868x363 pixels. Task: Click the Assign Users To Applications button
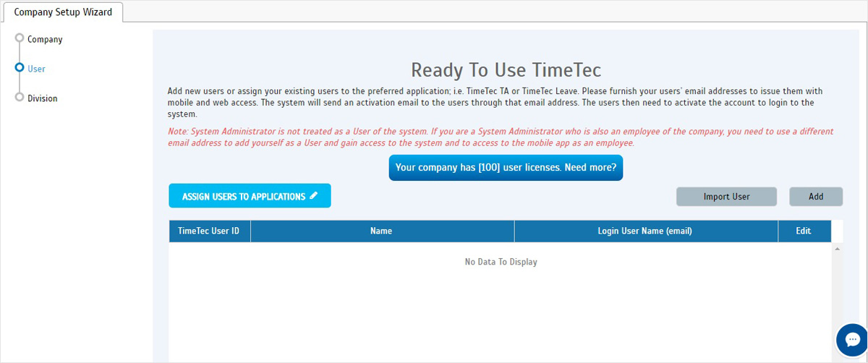(x=250, y=196)
